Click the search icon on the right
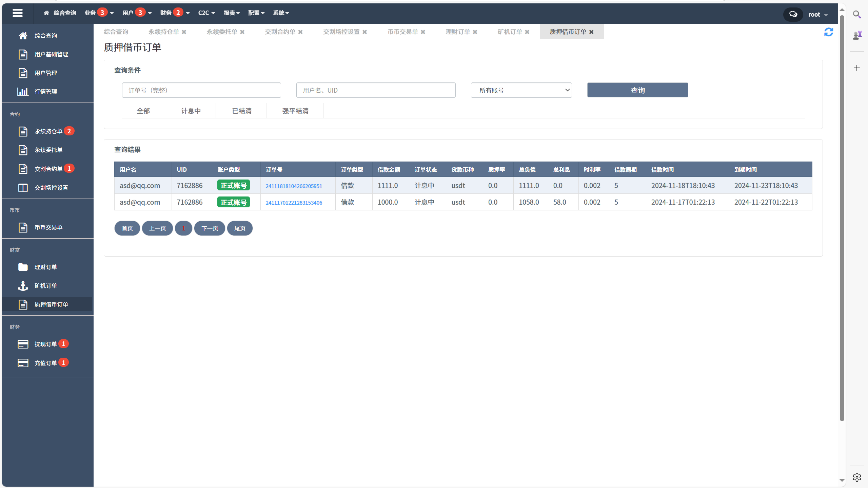 [x=857, y=15]
